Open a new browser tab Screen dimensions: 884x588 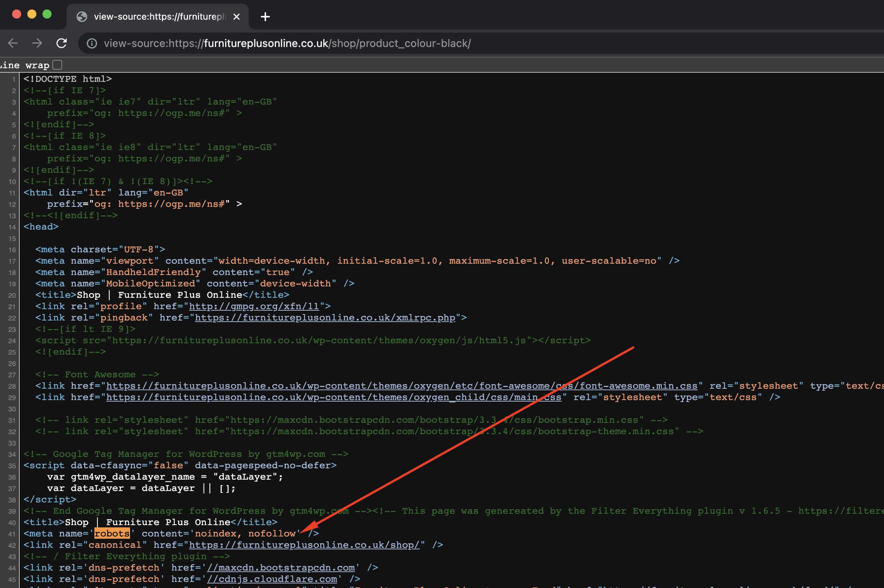coord(265,17)
